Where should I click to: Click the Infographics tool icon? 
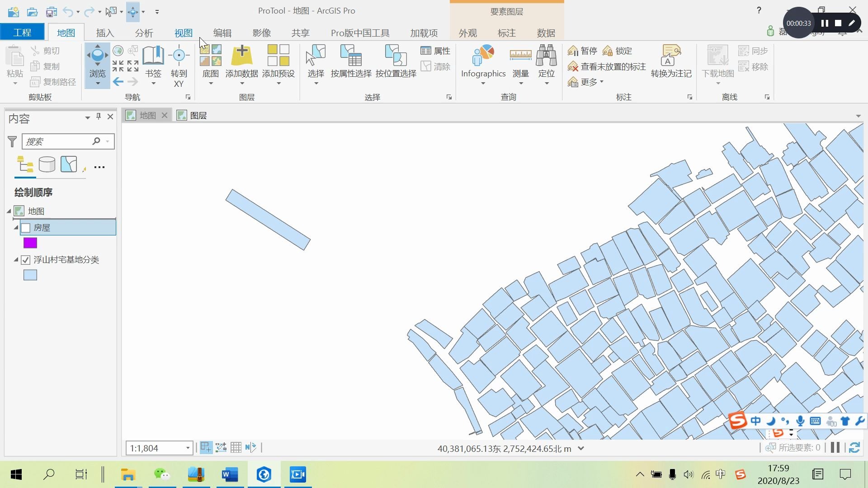pyautogui.click(x=483, y=55)
